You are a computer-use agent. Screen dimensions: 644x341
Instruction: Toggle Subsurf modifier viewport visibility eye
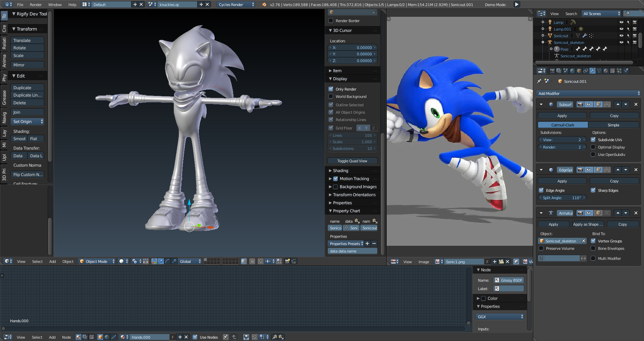click(x=589, y=104)
